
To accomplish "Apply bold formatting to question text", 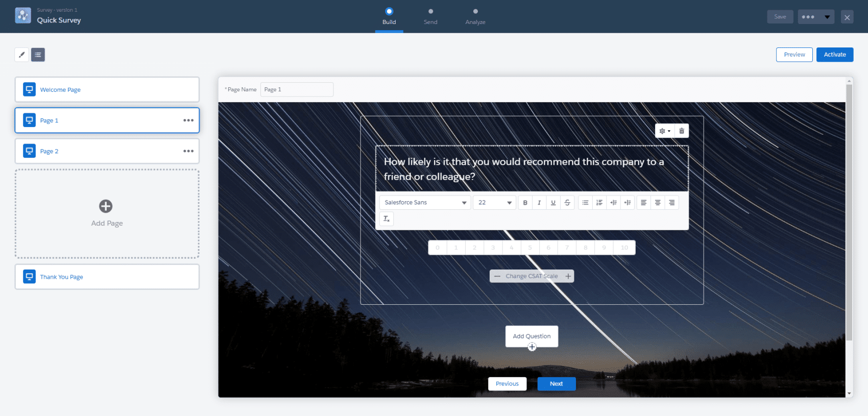I will coord(525,203).
